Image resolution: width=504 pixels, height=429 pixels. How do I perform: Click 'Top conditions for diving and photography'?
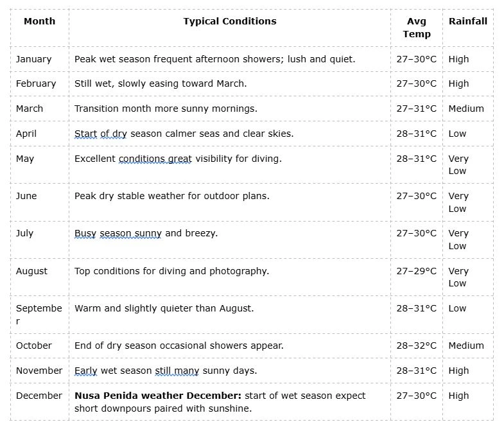click(171, 271)
